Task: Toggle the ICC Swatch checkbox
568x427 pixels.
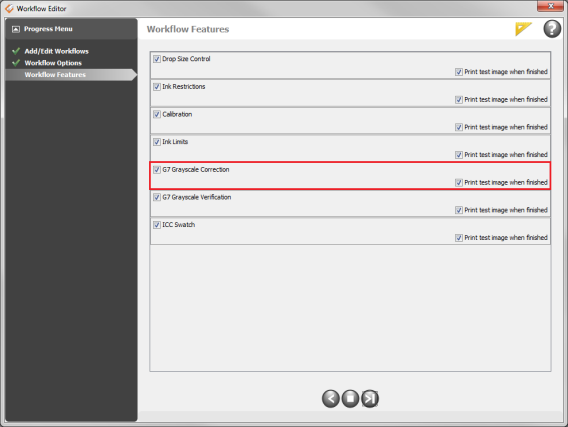Action: (157, 225)
